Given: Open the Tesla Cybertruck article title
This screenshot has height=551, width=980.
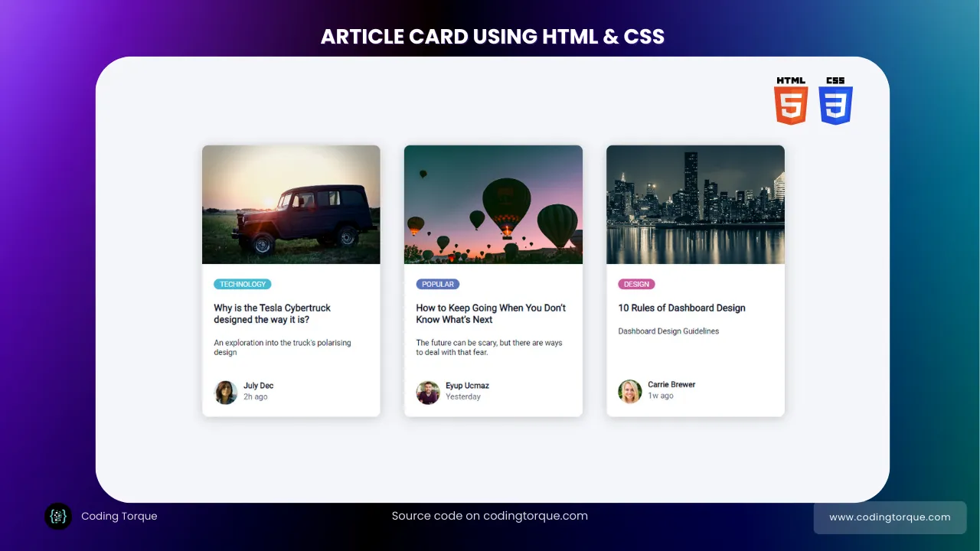Looking at the screenshot, I should coord(272,314).
